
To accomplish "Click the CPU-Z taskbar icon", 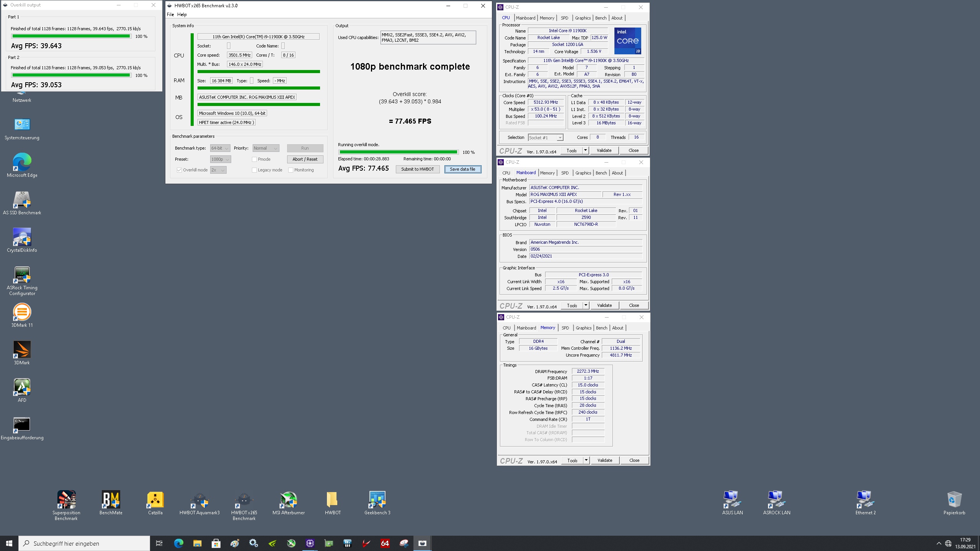I will [310, 543].
